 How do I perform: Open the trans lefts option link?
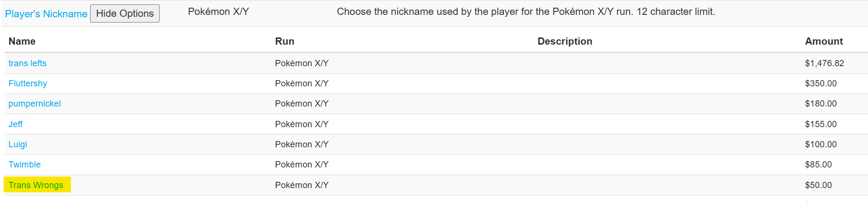point(27,63)
